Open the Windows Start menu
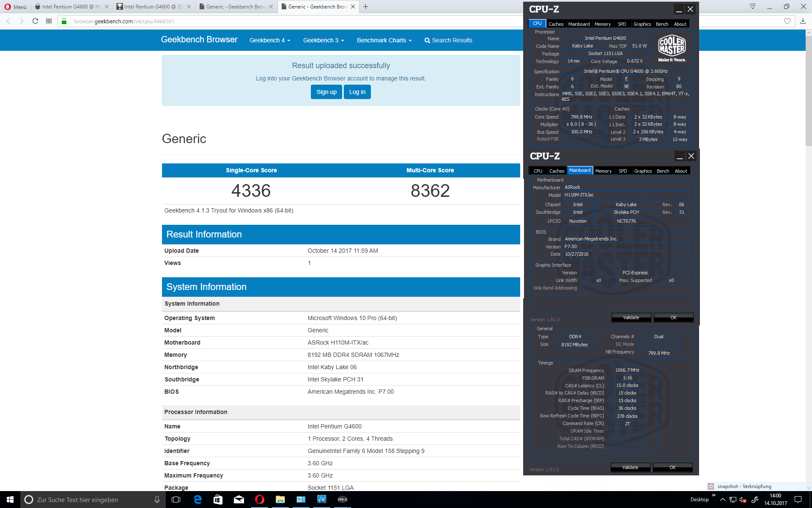Screen dimensions: 812x508 point(10,500)
